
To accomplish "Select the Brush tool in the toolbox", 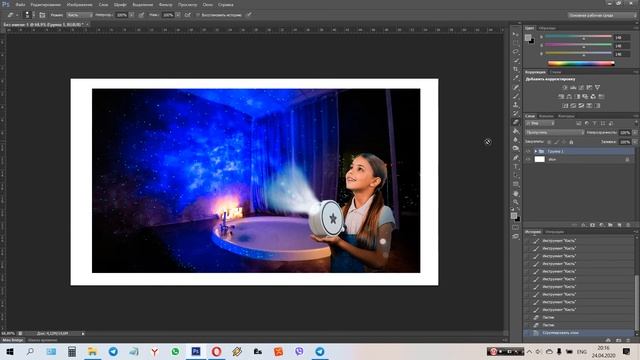I will point(516,96).
